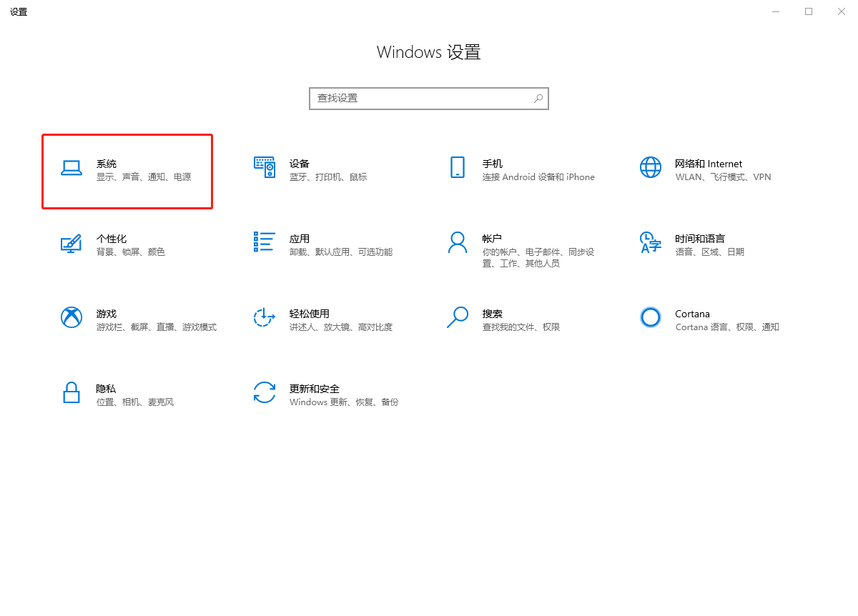Open 帐户 settings
Viewport: 858px width, 616px height.
515,245
